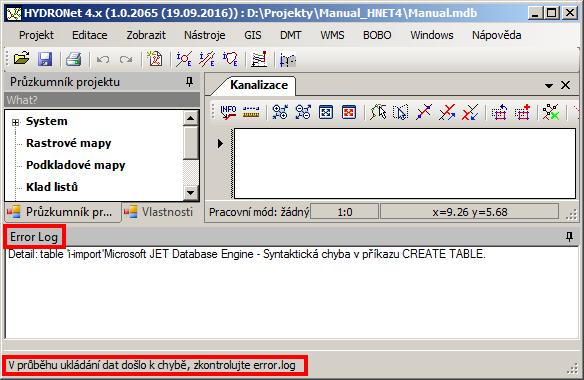Activate the INFO query tool
584x380 pixels.
pos(228,112)
